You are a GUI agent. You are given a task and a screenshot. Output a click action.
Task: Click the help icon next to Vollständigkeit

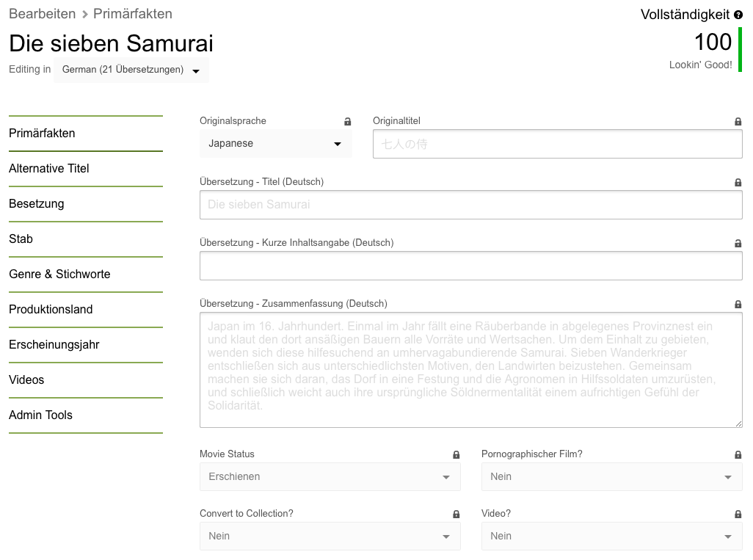(x=738, y=15)
